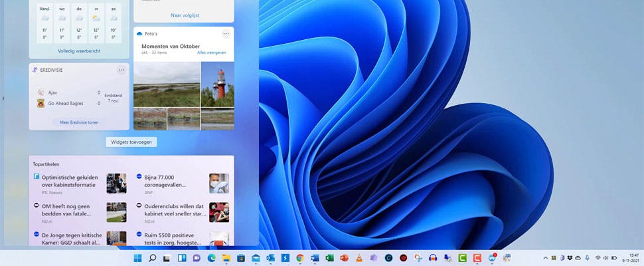Click the EREDIVISIE widget header
Screen dimensions: 644x266
coord(51,70)
